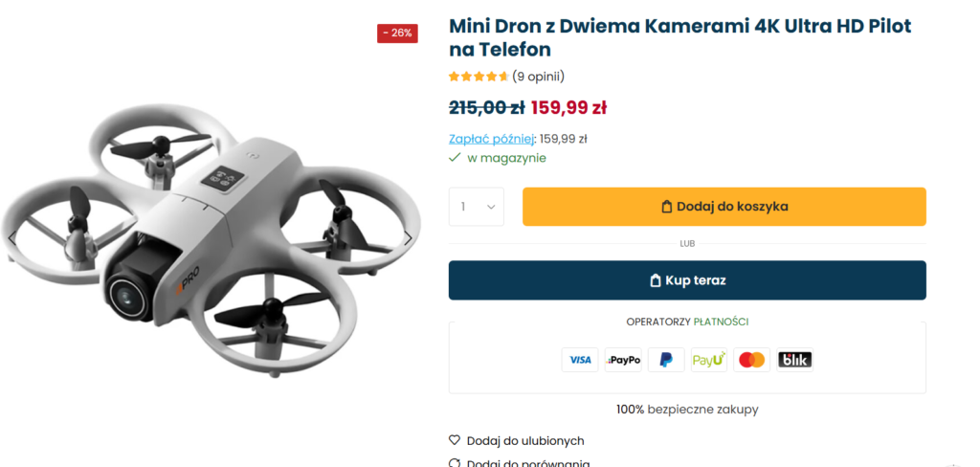Click the heart icon for favorites
Image resolution: width=980 pixels, height=467 pixels.
click(455, 440)
